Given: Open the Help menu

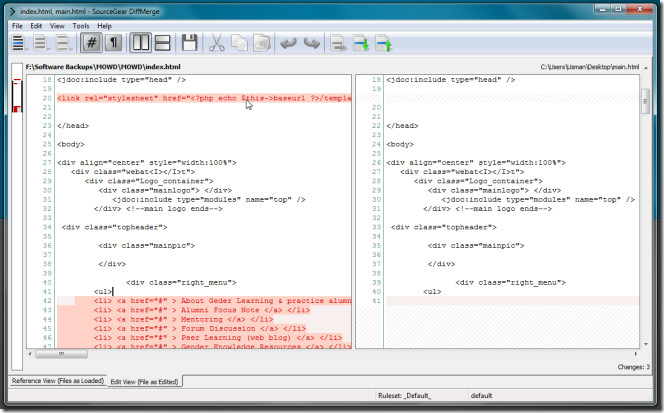Looking at the screenshot, I should 104,26.
